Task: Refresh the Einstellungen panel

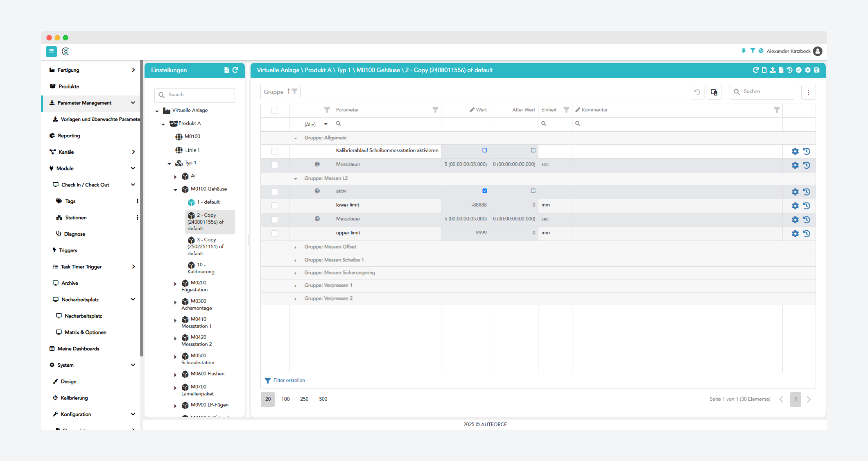Action: coord(235,70)
